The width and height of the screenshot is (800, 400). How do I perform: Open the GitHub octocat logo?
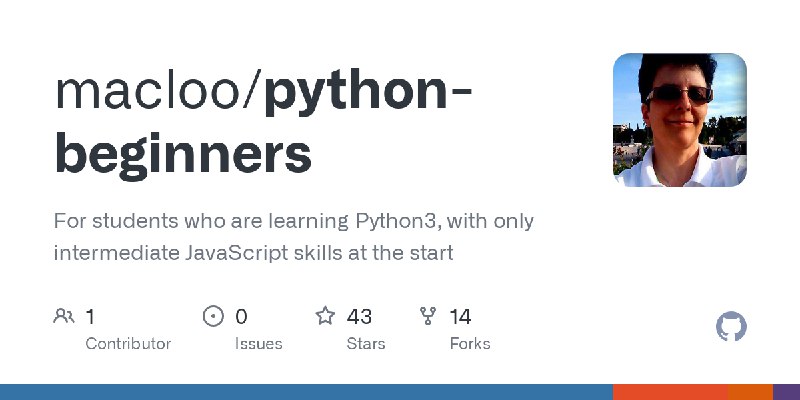click(x=731, y=327)
